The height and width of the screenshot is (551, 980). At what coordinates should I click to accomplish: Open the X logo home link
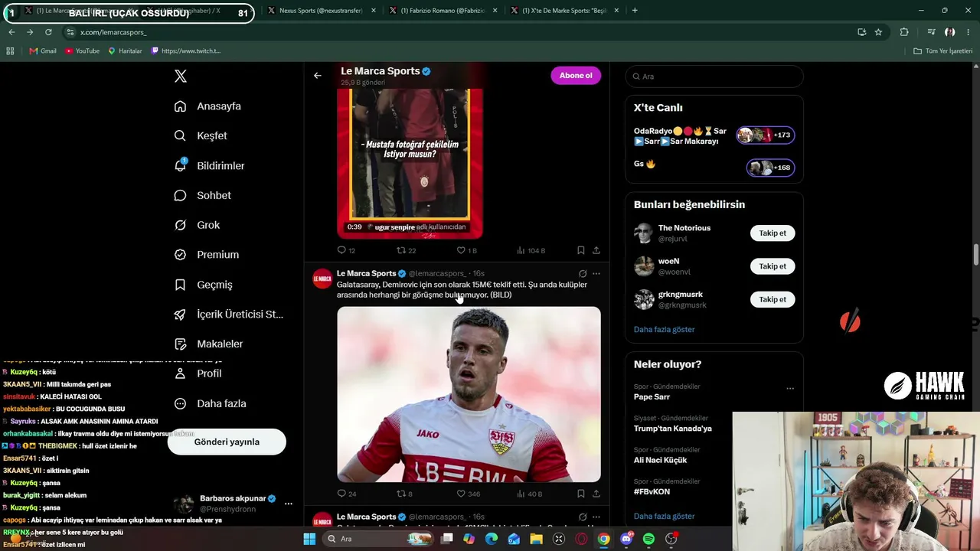(181, 76)
